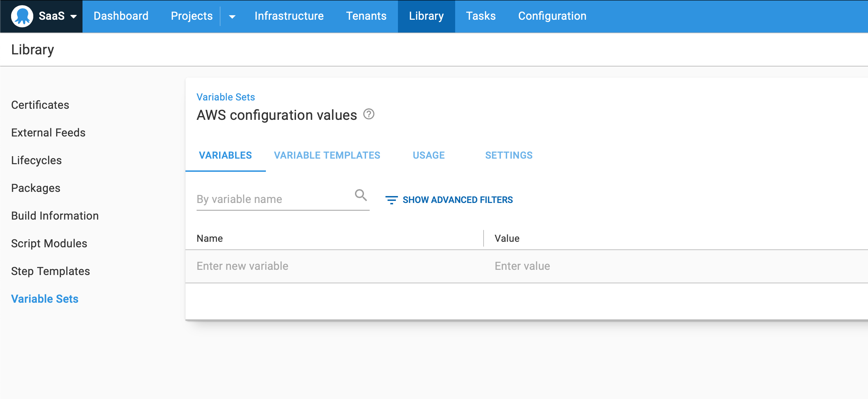Switch to the Variable Templates tab
The image size is (868, 399).
[x=327, y=155]
